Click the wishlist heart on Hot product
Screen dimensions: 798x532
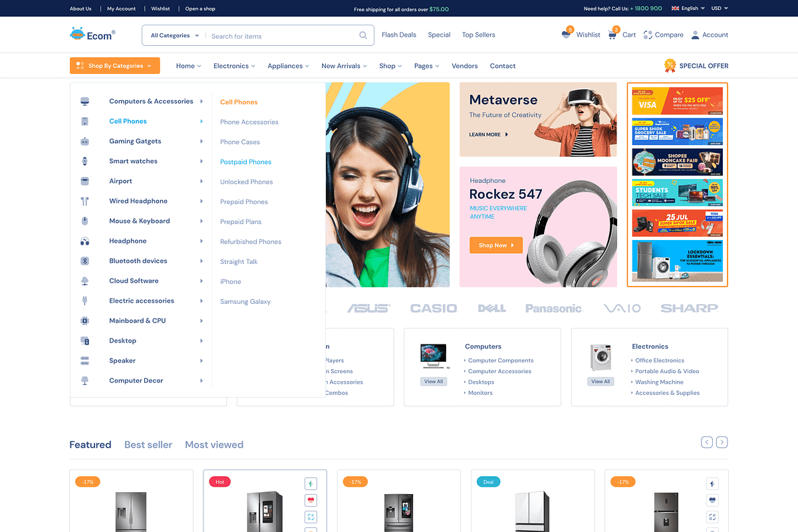tap(311, 500)
